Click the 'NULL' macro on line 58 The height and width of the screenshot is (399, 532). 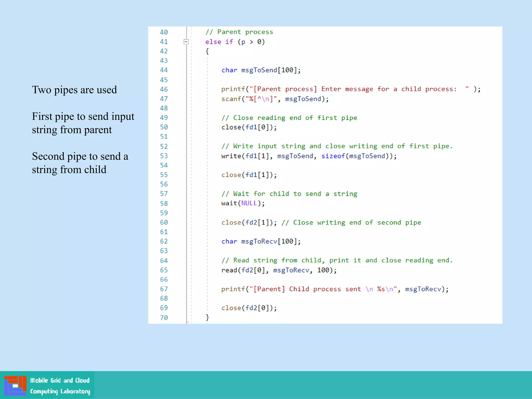(x=249, y=203)
